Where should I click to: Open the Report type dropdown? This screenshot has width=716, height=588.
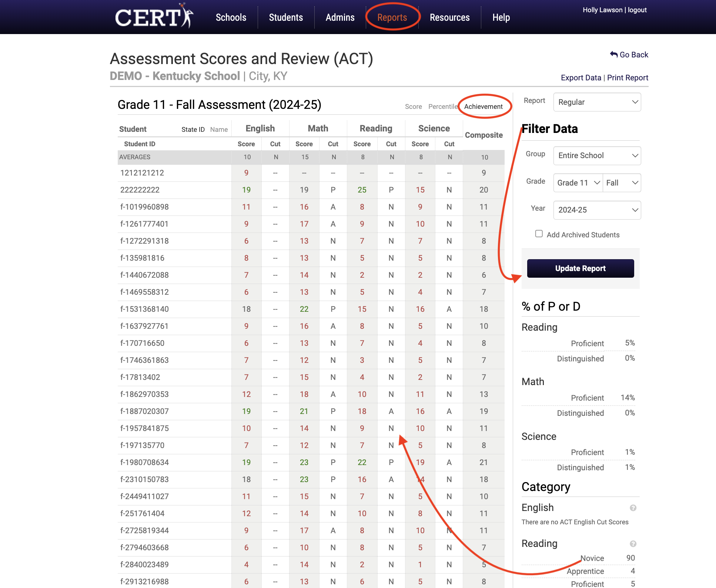pos(597,102)
